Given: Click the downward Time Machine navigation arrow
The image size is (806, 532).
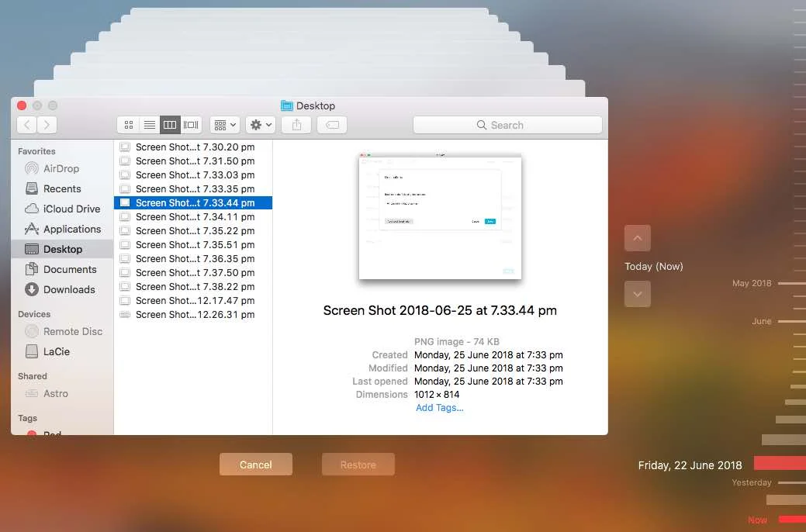Looking at the screenshot, I should pos(637,294).
